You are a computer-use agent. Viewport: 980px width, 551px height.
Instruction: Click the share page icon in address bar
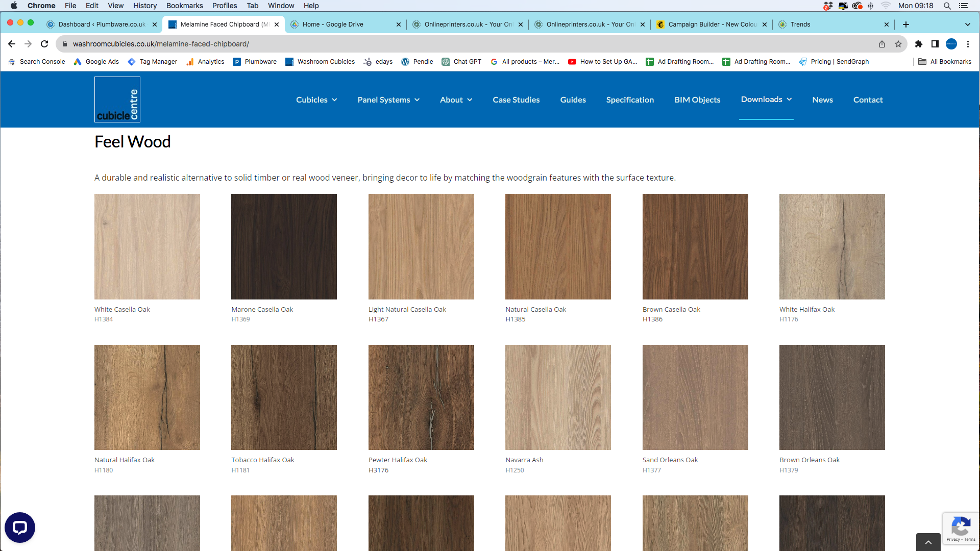882,44
